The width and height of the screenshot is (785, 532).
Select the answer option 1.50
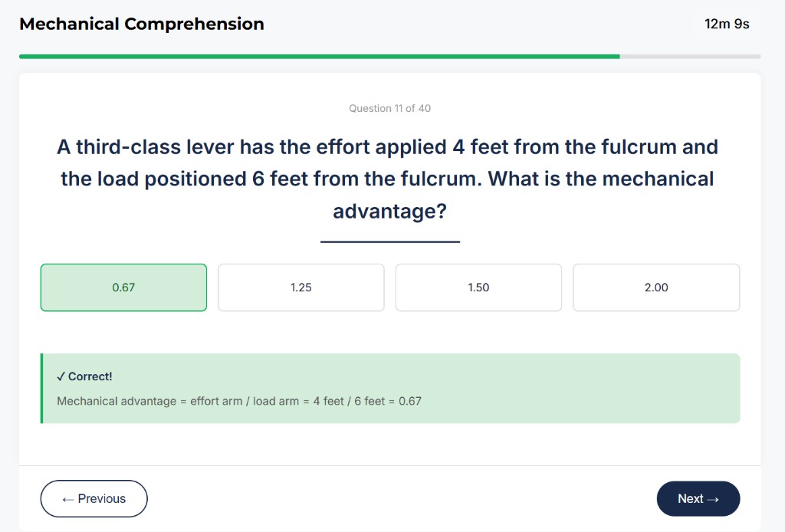pyautogui.click(x=478, y=287)
